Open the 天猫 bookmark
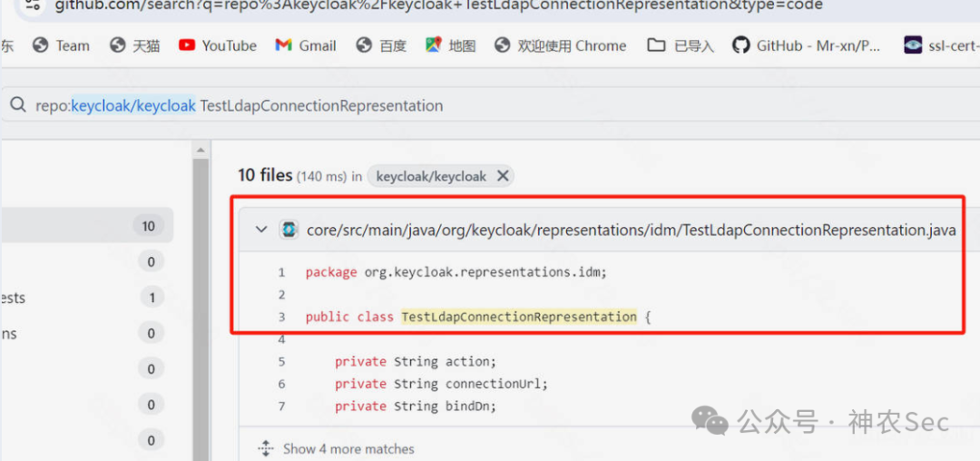980x461 pixels. 134,45
